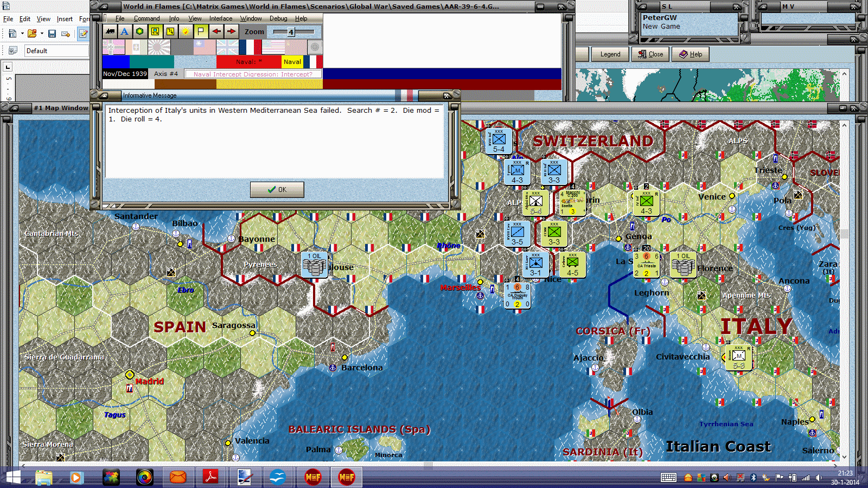The width and height of the screenshot is (868, 488).
Task: Select the United States flag
Action: (x=273, y=47)
